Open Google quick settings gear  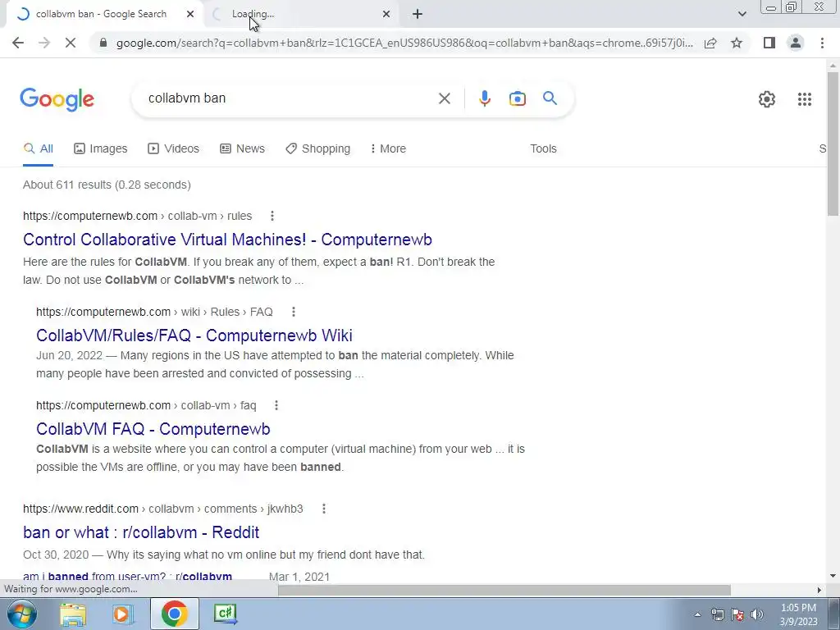coord(767,99)
